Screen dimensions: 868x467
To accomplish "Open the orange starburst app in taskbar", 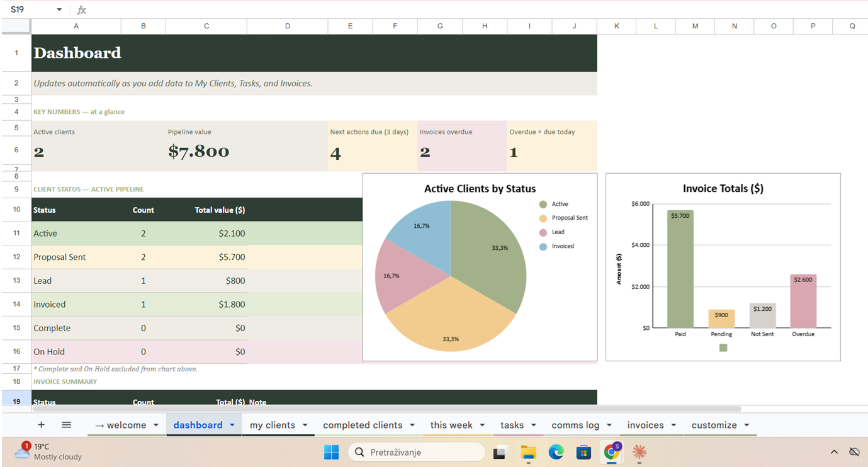I will [x=640, y=452].
